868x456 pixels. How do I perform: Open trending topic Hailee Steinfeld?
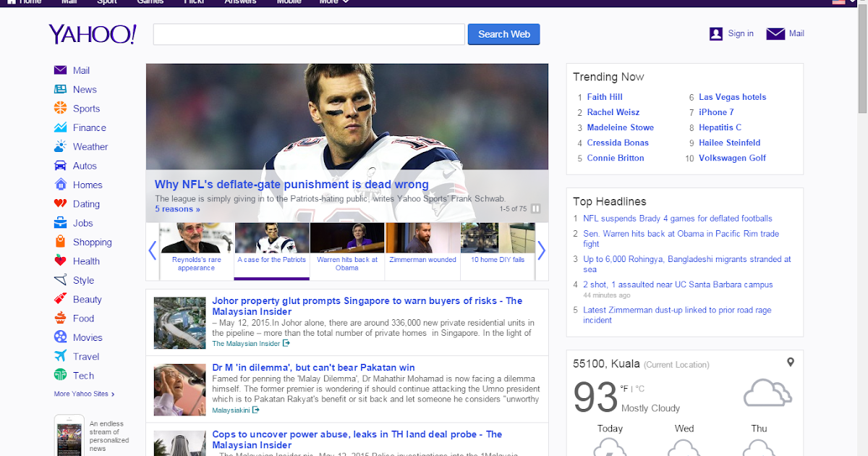(730, 143)
